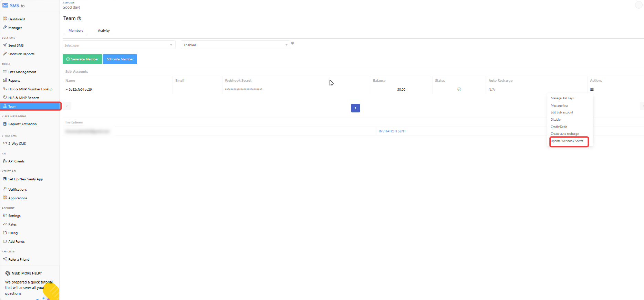Screen dimensions: 644x300
Task: Open the Enabled status dropdown
Action: click(236, 45)
